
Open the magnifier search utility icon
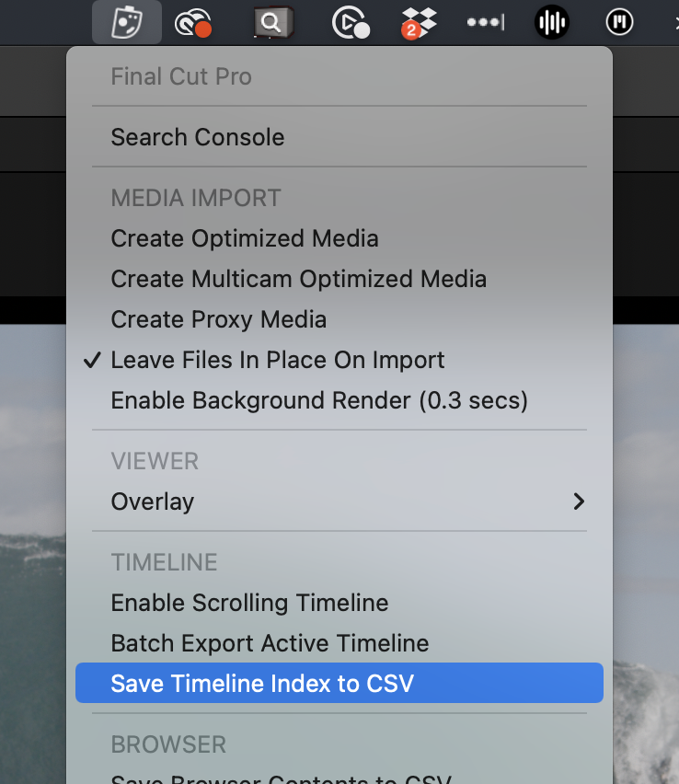(272, 22)
